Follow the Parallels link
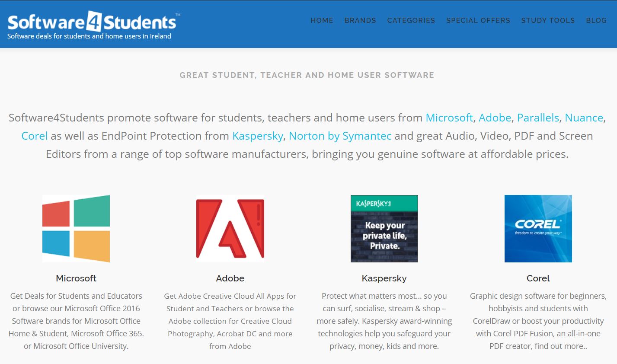This screenshot has width=617, height=364. (538, 118)
